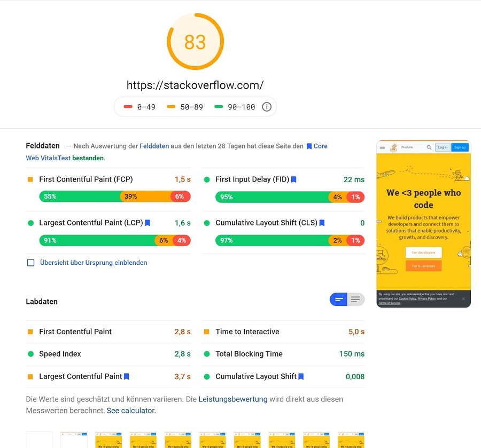Click the FCP 6% red distribution segment
This screenshot has height=448, width=481.
(181, 197)
